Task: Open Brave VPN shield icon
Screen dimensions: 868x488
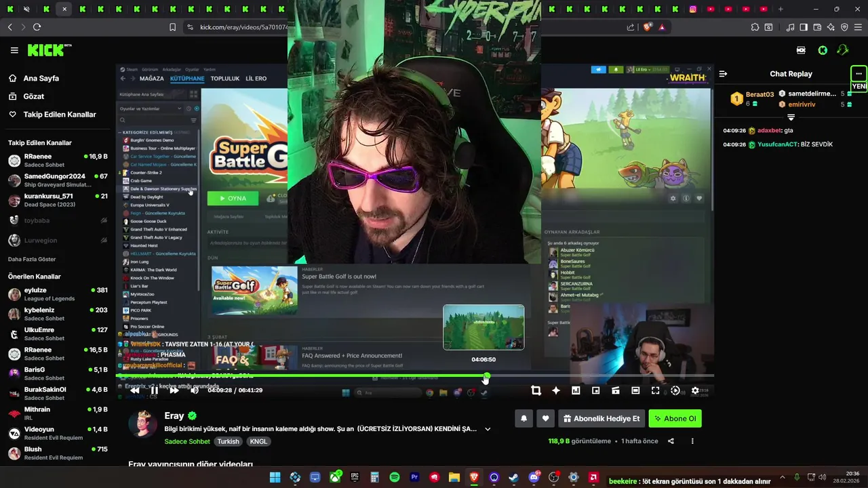Action: 844,27
